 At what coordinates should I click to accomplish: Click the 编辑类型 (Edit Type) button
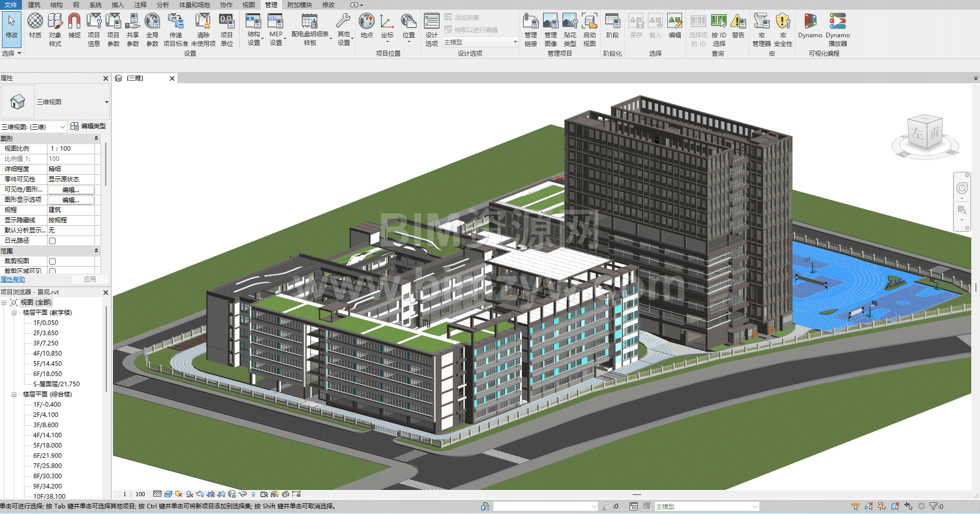coord(88,126)
